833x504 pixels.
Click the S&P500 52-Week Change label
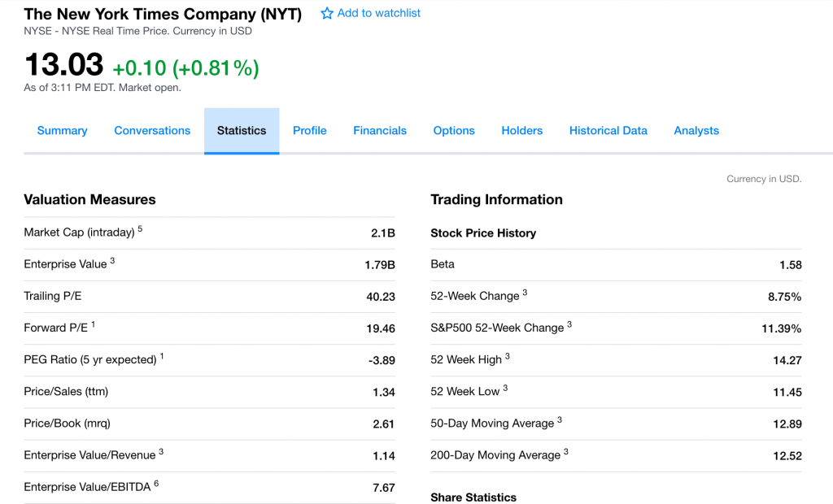[x=497, y=328]
